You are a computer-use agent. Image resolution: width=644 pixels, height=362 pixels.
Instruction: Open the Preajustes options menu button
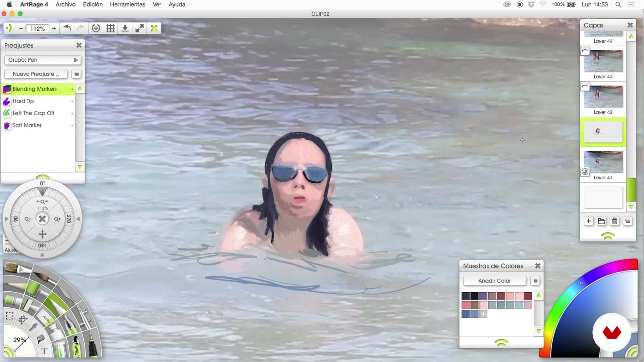click(76, 74)
